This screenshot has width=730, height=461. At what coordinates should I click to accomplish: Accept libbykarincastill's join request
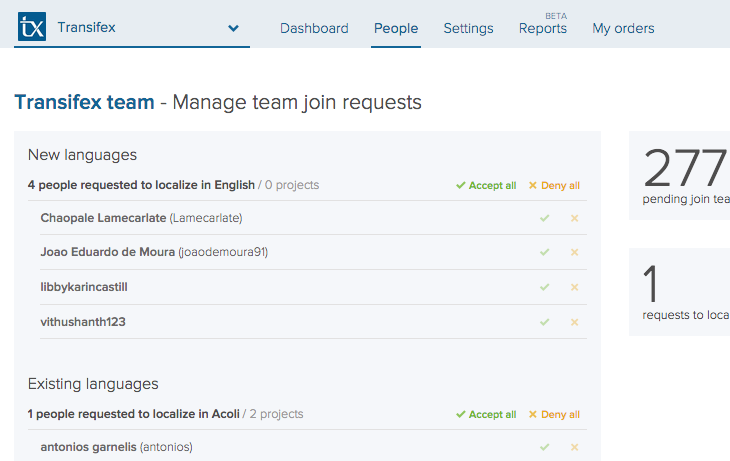[544, 287]
